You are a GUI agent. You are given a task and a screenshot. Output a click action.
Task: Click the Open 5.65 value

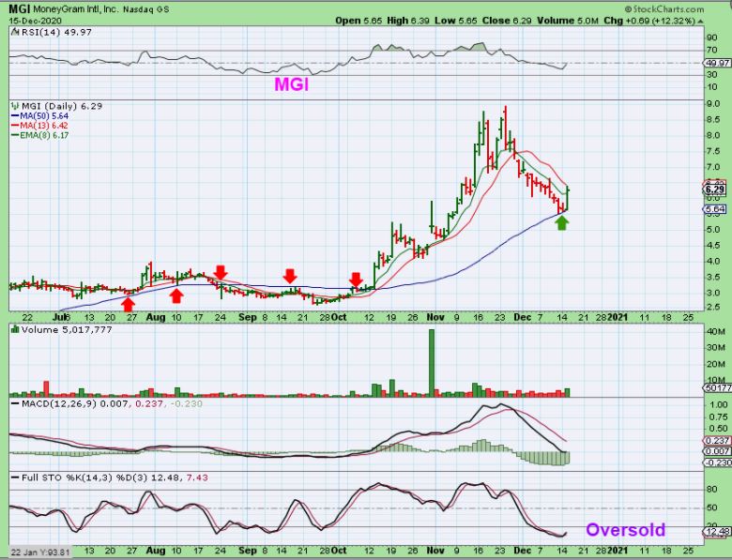(x=358, y=21)
